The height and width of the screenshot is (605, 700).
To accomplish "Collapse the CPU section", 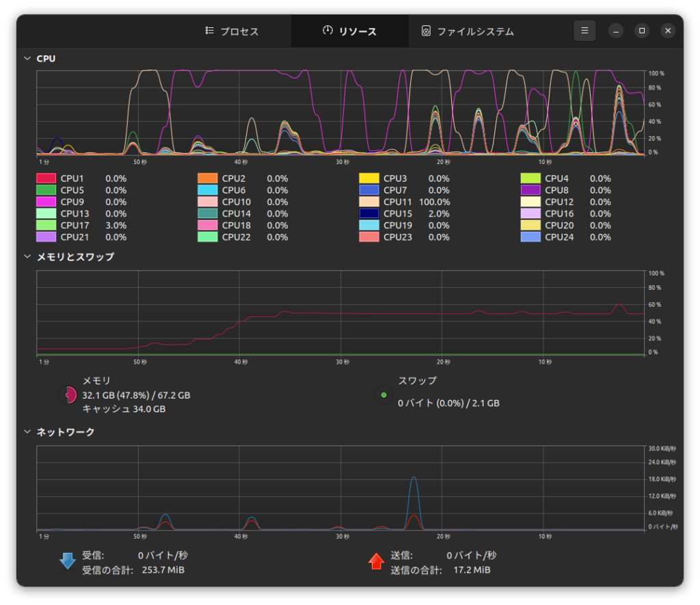I will [27, 59].
